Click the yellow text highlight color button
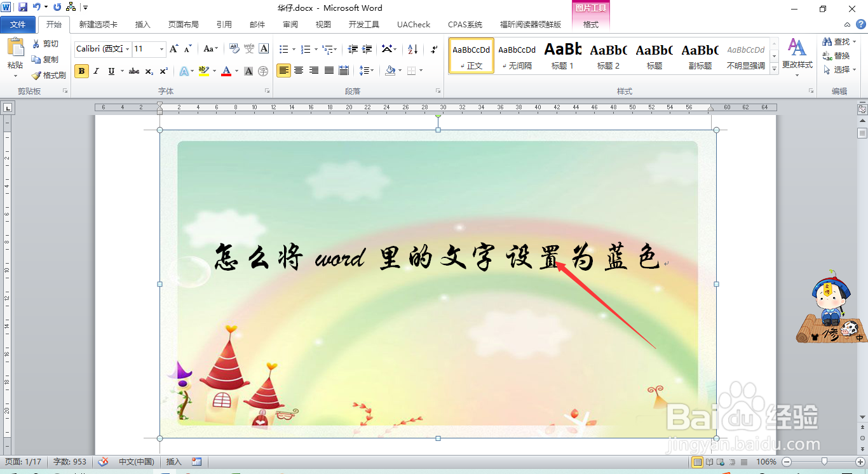The height and width of the screenshot is (474, 868). [203, 71]
